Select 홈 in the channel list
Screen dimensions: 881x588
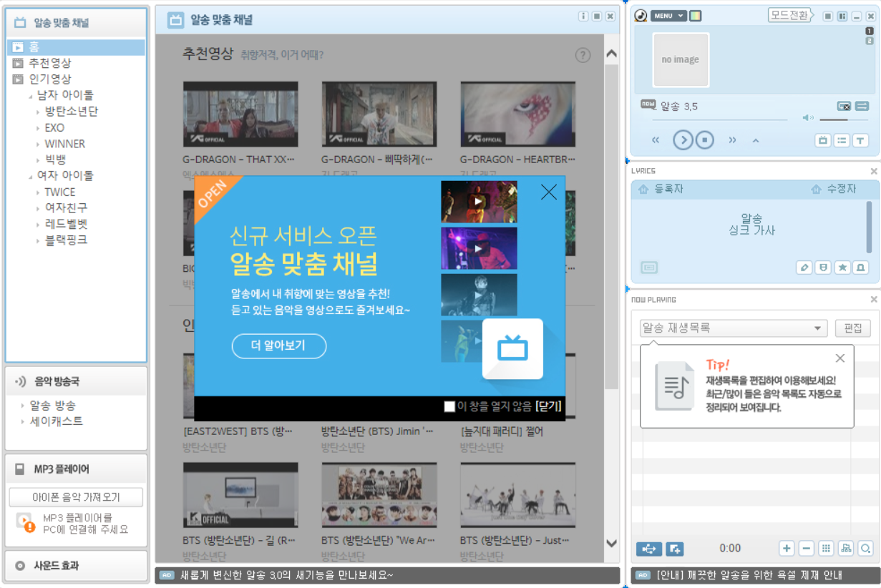tap(77, 47)
